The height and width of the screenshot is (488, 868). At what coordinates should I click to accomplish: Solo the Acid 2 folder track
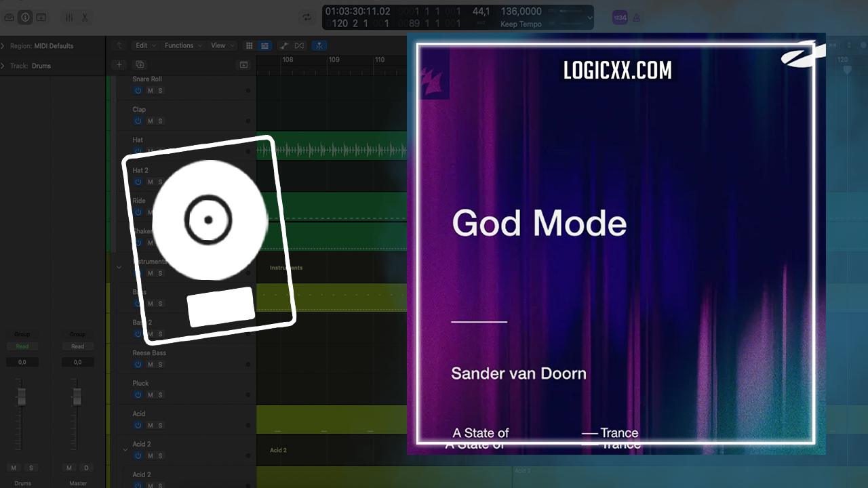point(160,456)
